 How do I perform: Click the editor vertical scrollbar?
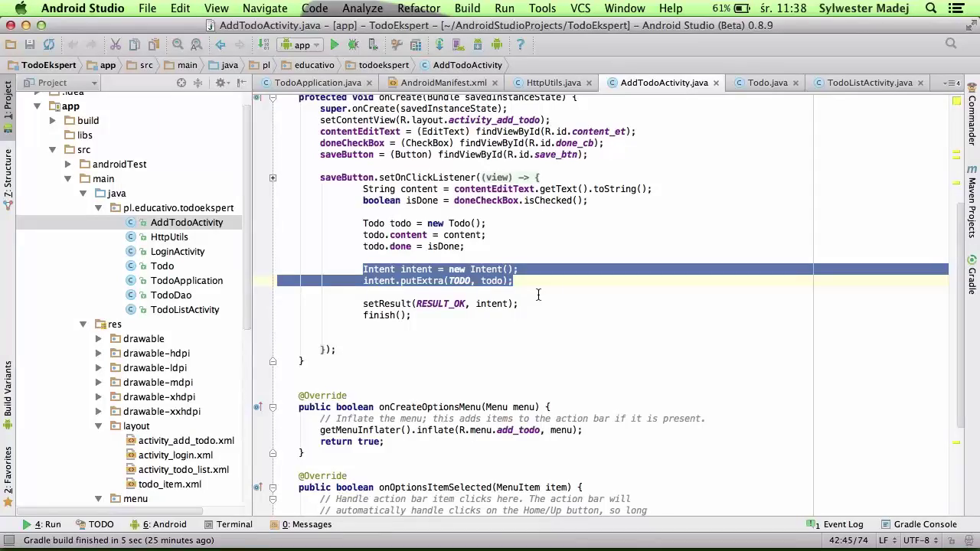coord(962,314)
